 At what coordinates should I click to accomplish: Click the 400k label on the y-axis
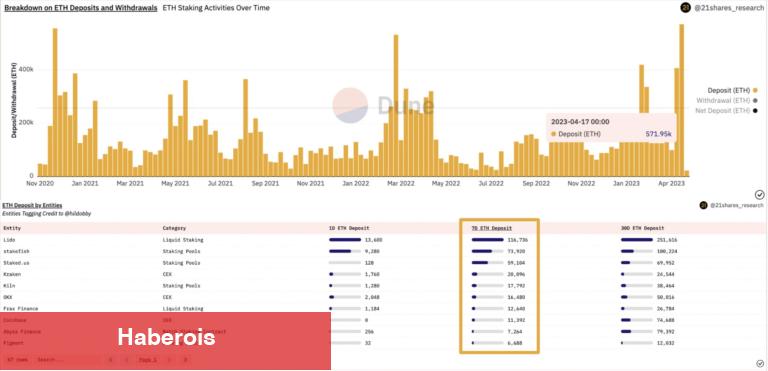(26, 70)
